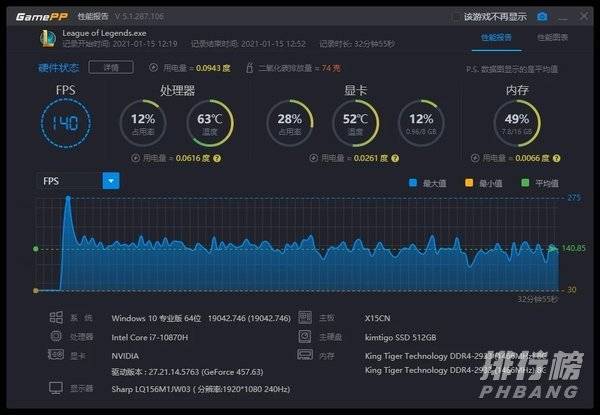Enable the don't show again for this game checkbox
The width and height of the screenshot is (600, 415).
pos(456,17)
